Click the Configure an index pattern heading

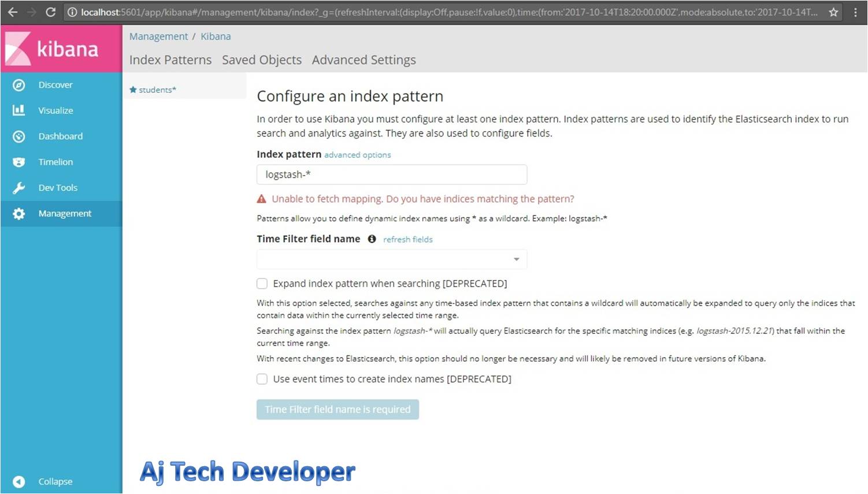(x=350, y=96)
